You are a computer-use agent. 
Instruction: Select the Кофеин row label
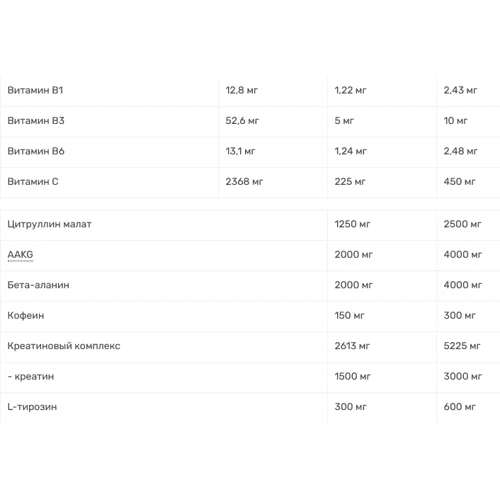[x=26, y=316]
